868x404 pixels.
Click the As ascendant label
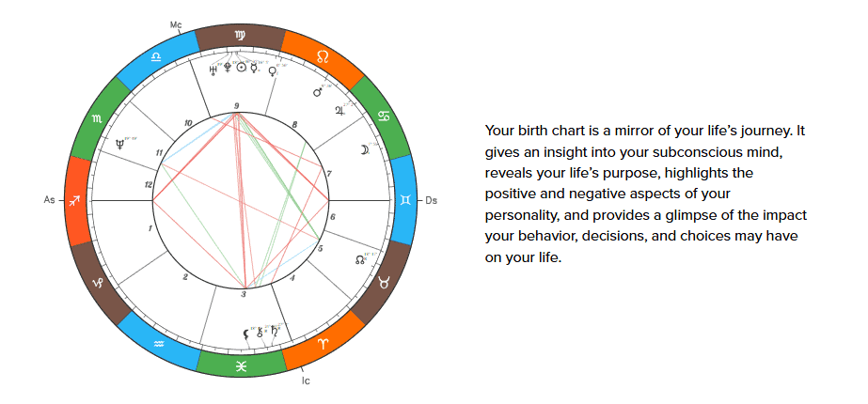pyautogui.click(x=49, y=200)
